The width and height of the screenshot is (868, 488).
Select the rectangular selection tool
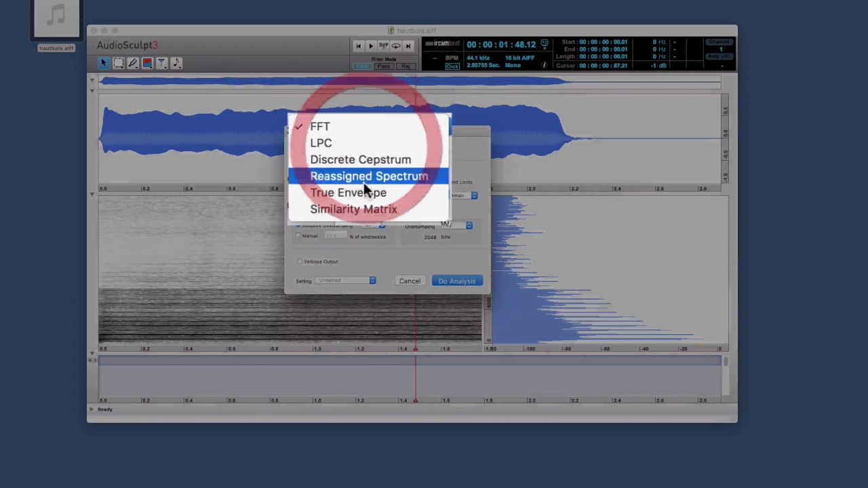(118, 63)
